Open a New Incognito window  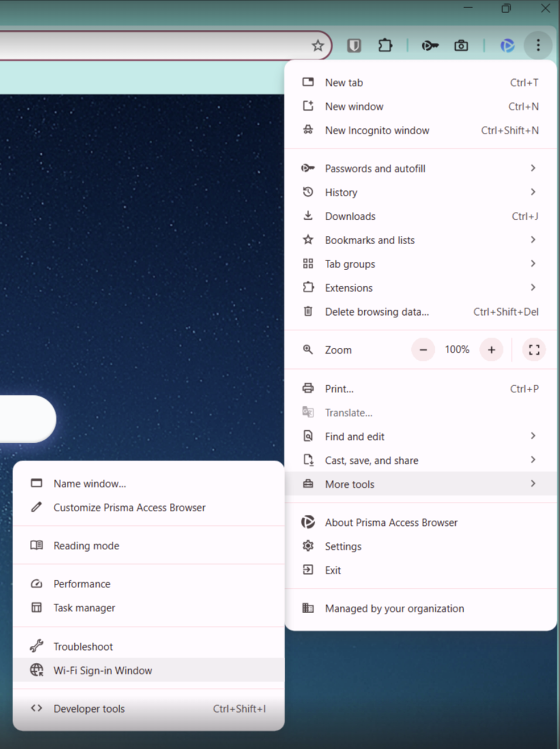[421, 130]
